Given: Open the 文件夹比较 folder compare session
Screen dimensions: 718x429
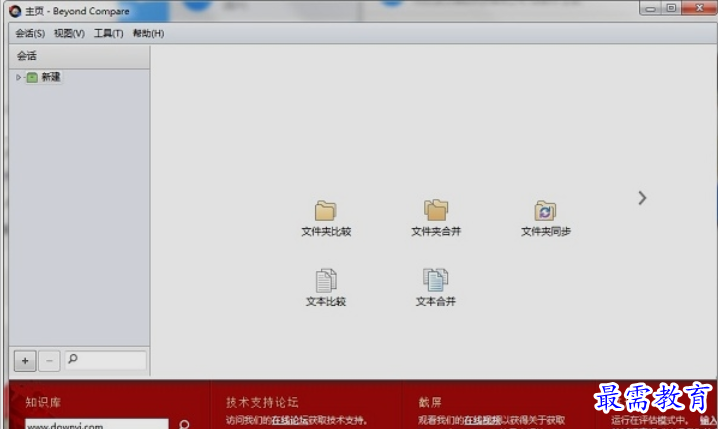Looking at the screenshot, I should point(326,218).
